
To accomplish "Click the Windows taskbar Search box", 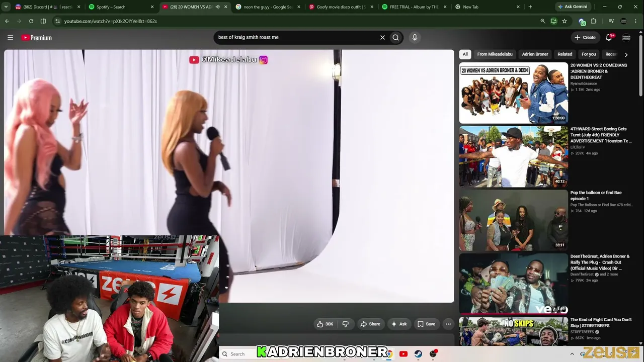I will pos(237,354).
